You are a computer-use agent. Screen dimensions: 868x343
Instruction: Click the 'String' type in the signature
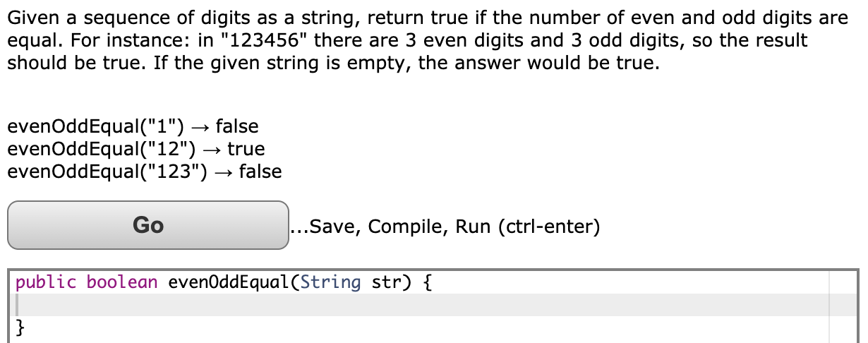[x=330, y=283]
